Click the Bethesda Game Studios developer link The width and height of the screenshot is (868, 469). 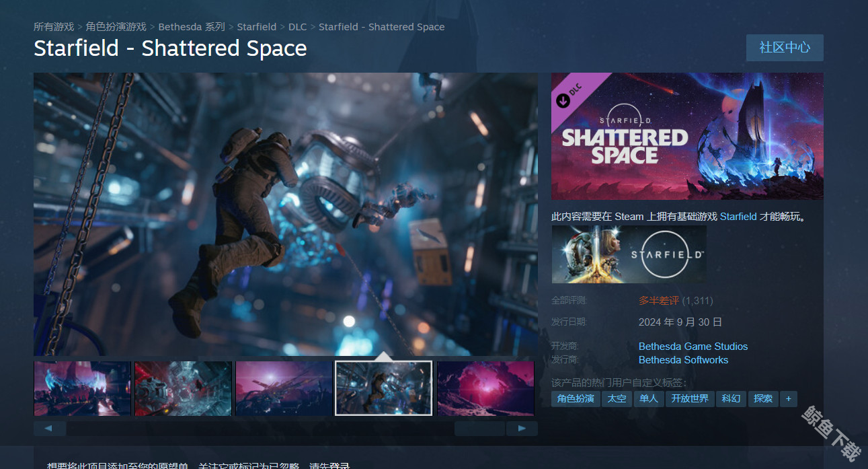(x=693, y=347)
